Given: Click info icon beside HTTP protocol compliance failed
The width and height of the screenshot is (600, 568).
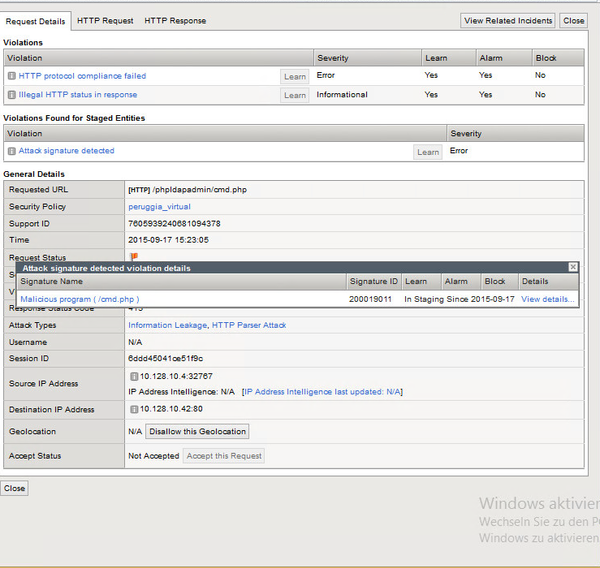Looking at the screenshot, I should click(x=12, y=76).
